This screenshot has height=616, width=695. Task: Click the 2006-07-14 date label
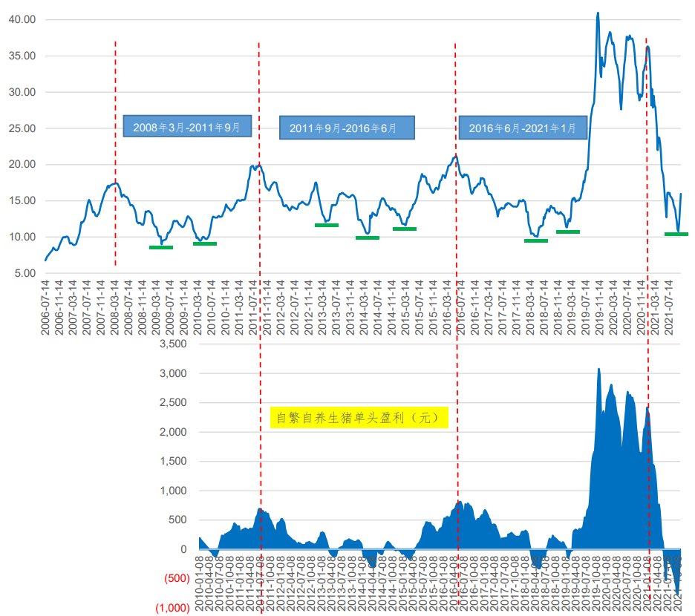click(45, 307)
